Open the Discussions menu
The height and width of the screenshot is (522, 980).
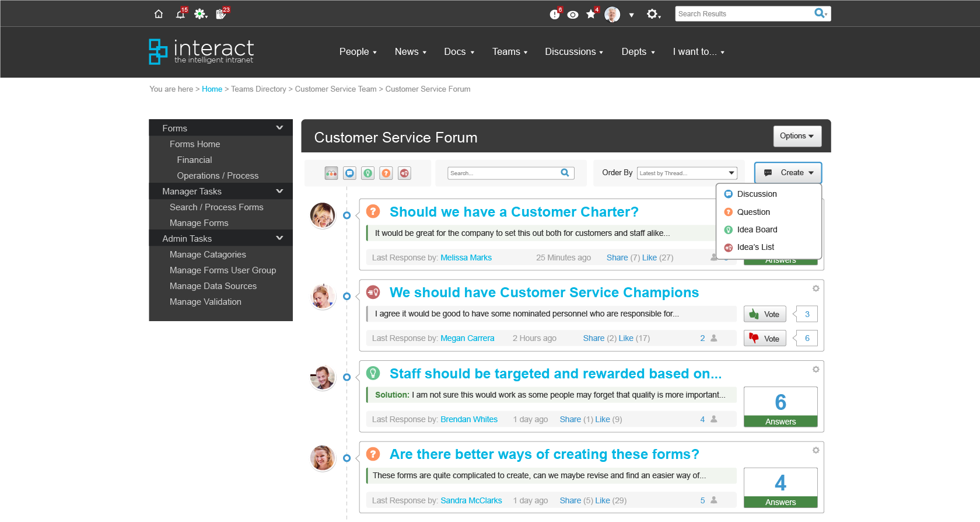[573, 52]
